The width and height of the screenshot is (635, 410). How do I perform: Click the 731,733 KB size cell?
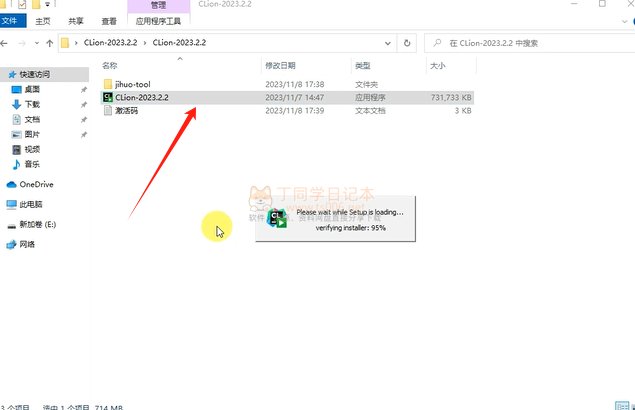click(x=451, y=98)
